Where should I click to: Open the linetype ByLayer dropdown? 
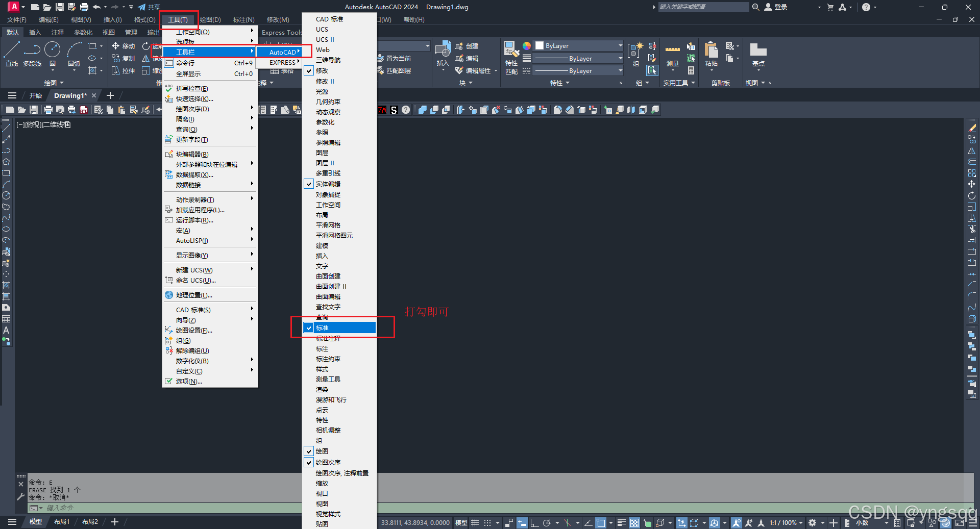coord(579,70)
